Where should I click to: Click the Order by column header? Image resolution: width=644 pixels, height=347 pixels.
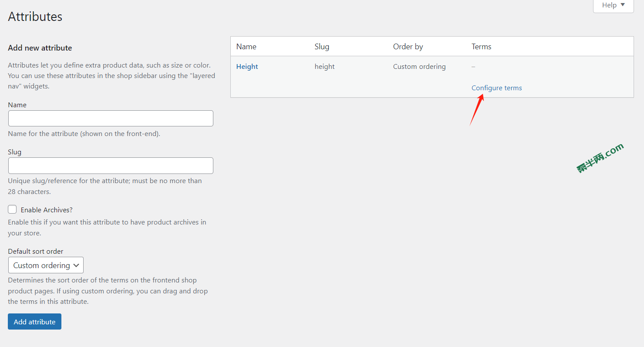408,47
